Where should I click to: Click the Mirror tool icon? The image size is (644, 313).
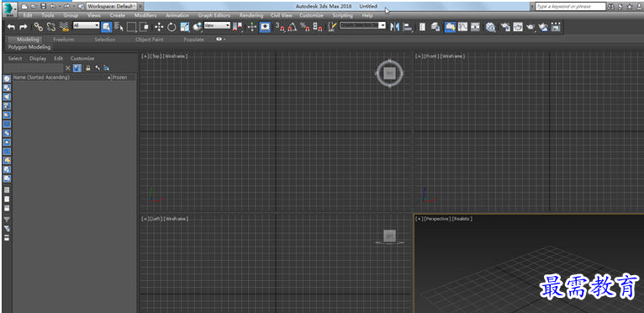(x=394, y=27)
